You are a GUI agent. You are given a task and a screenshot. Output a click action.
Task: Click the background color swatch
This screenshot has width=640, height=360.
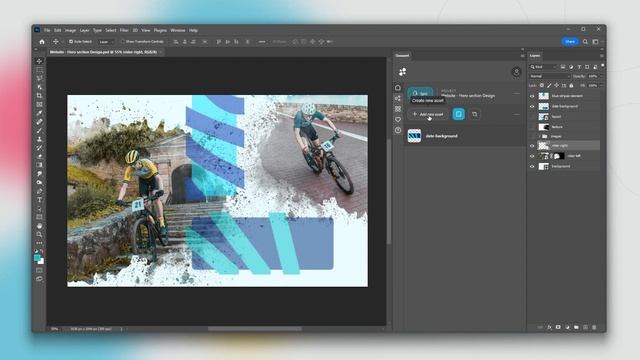tap(41, 262)
